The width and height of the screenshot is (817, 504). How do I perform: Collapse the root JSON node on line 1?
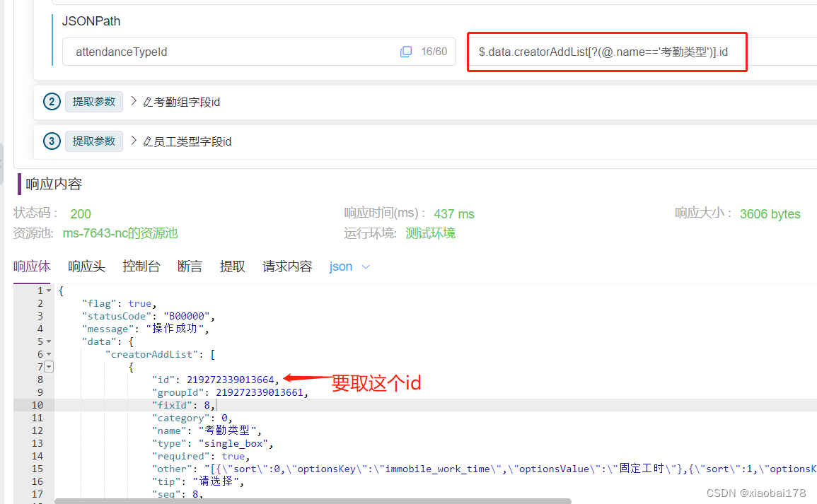coord(48,290)
